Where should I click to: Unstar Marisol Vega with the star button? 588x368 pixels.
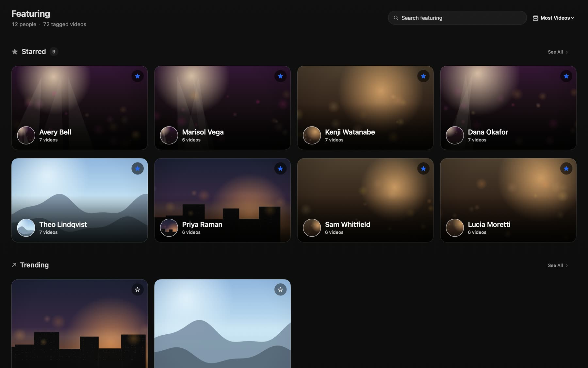click(280, 76)
